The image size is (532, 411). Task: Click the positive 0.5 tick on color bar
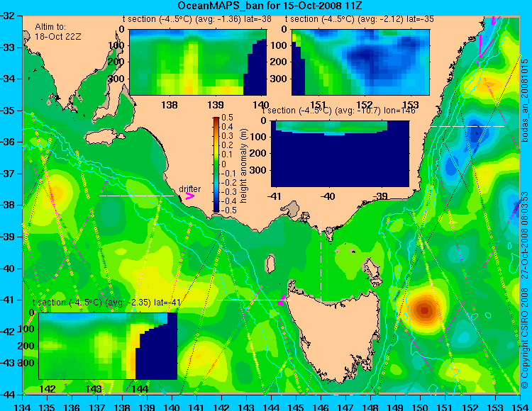point(227,118)
